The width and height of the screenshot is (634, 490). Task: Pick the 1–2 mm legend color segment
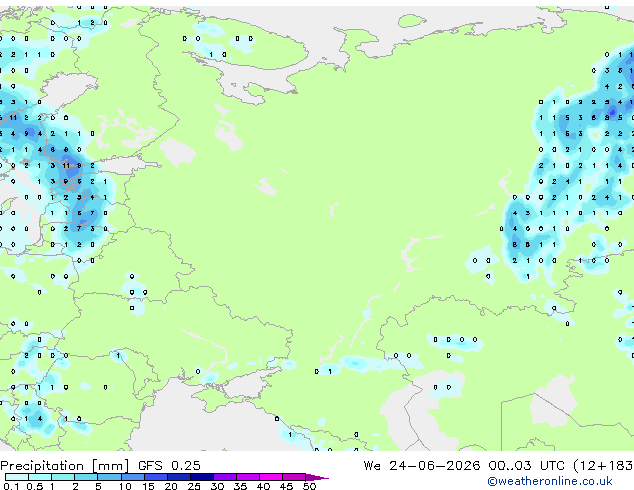(x=63, y=477)
